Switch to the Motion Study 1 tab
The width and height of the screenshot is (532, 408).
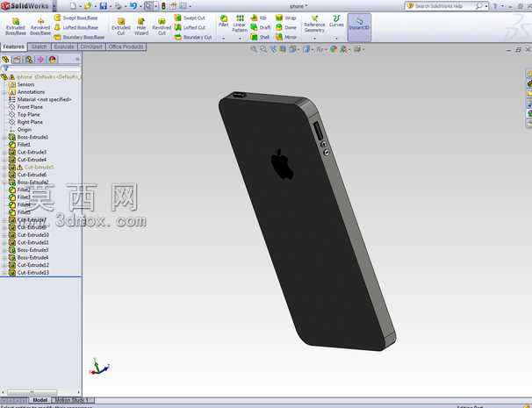[x=73, y=400]
